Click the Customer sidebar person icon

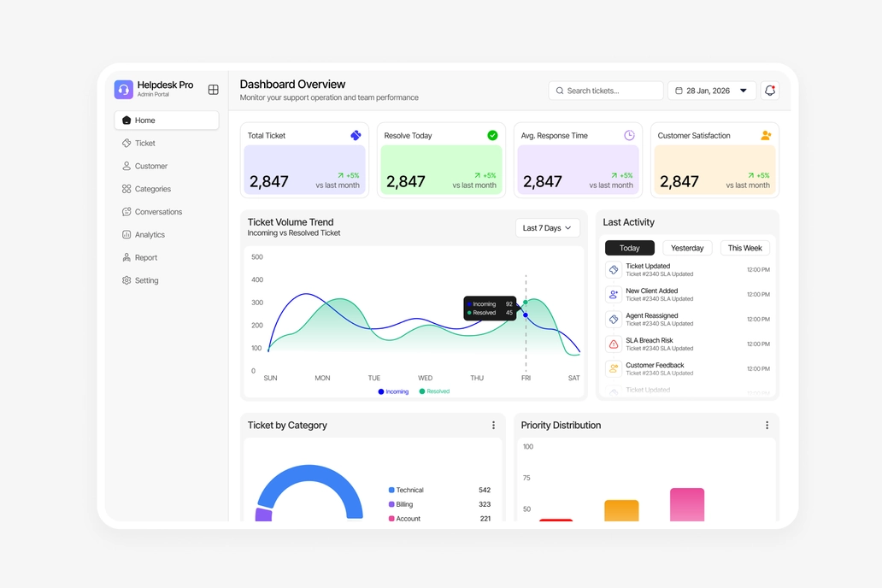pyautogui.click(x=126, y=166)
